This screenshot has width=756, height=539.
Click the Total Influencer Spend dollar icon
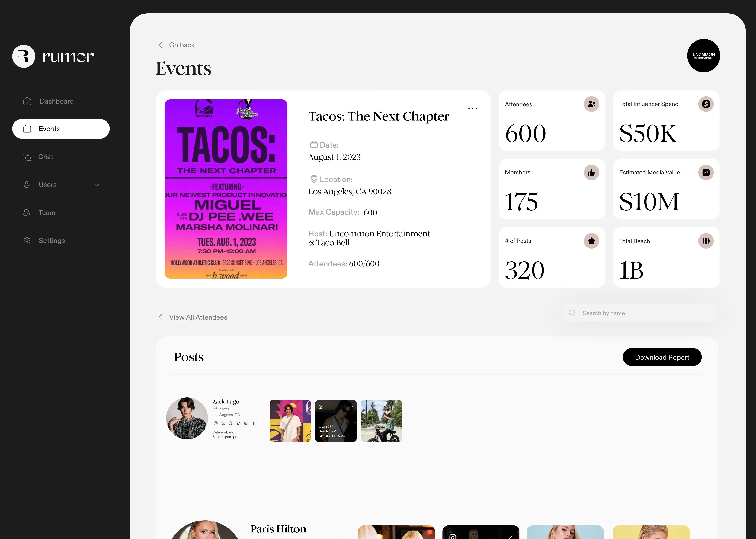[706, 104]
